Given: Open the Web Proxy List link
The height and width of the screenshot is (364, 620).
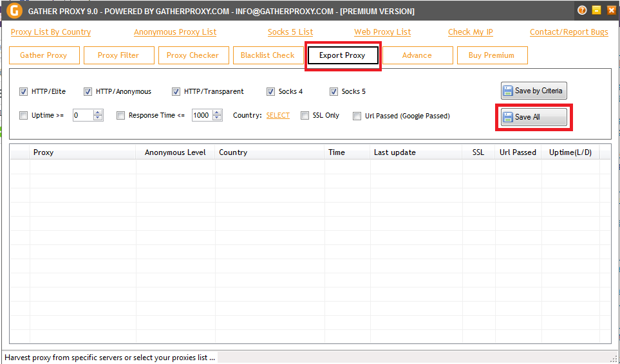Looking at the screenshot, I should point(382,32).
